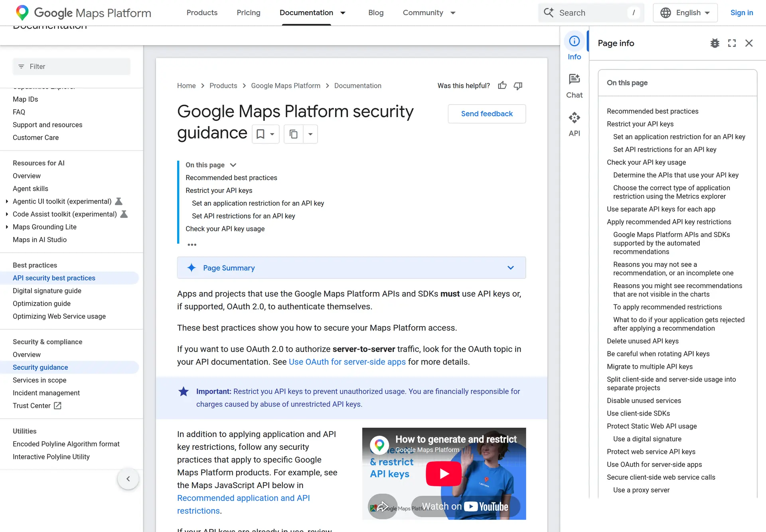766x532 pixels.
Task: Click the Trust Center external link icon
Action: pos(58,405)
